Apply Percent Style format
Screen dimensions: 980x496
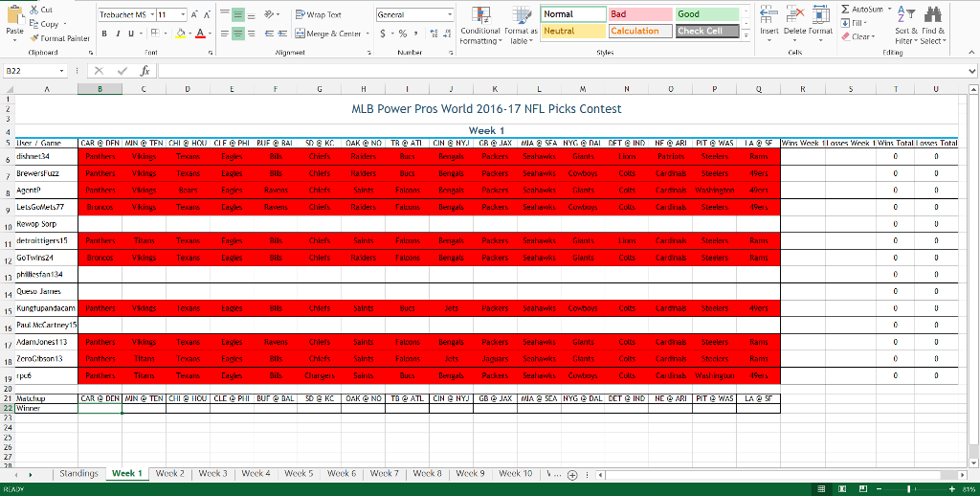pos(403,34)
